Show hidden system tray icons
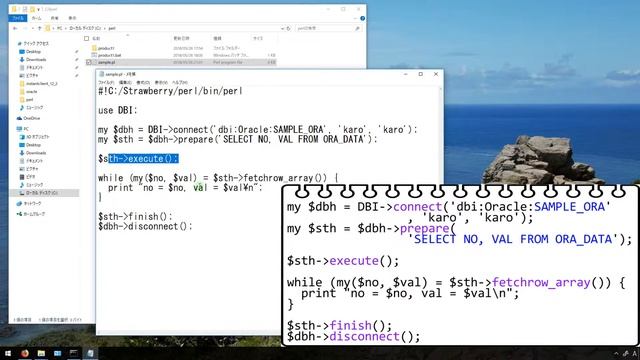 pos(616,354)
